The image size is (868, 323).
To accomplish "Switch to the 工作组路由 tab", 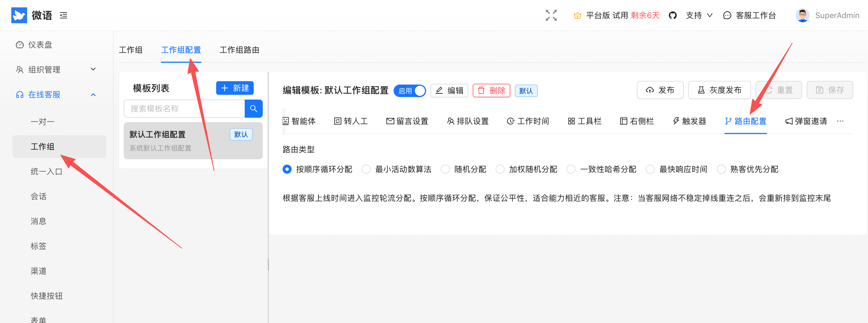I will 239,50.
